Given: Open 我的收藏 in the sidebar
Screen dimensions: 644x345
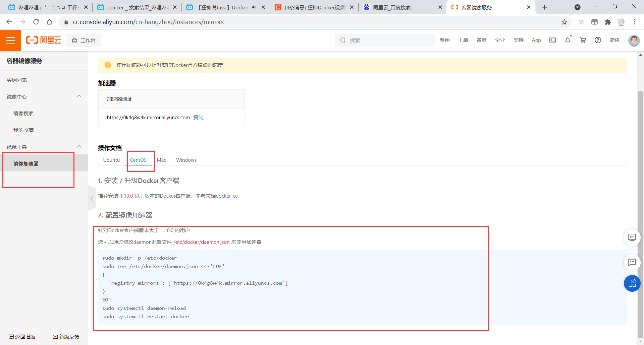Looking at the screenshot, I should coord(23,130).
